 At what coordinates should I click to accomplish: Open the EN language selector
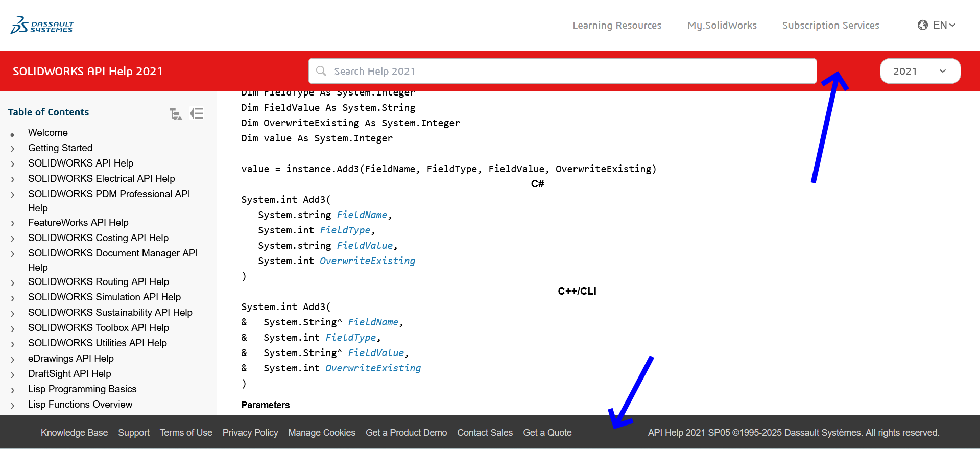944,25
